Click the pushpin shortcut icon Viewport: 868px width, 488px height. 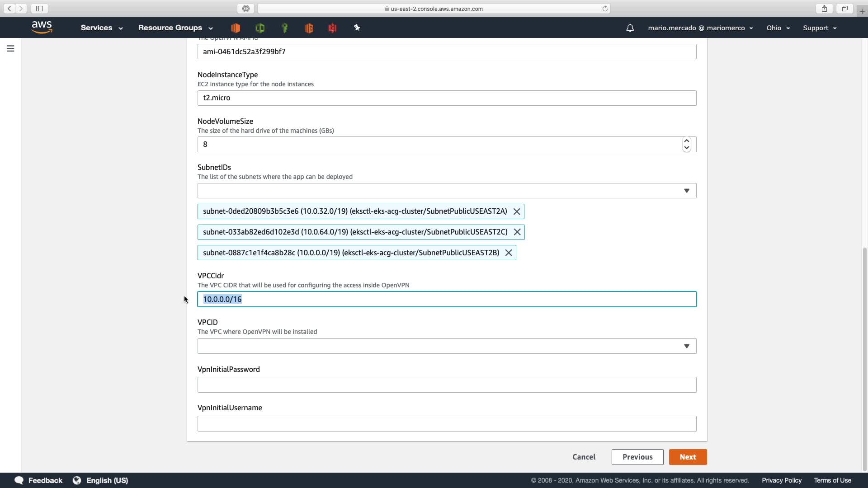[357, 28]
